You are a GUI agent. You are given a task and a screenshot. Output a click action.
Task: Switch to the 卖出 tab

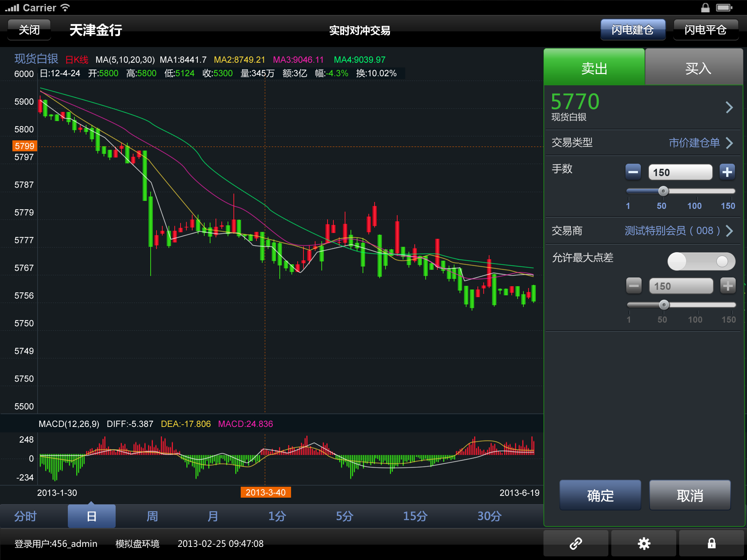coord(594,67)
